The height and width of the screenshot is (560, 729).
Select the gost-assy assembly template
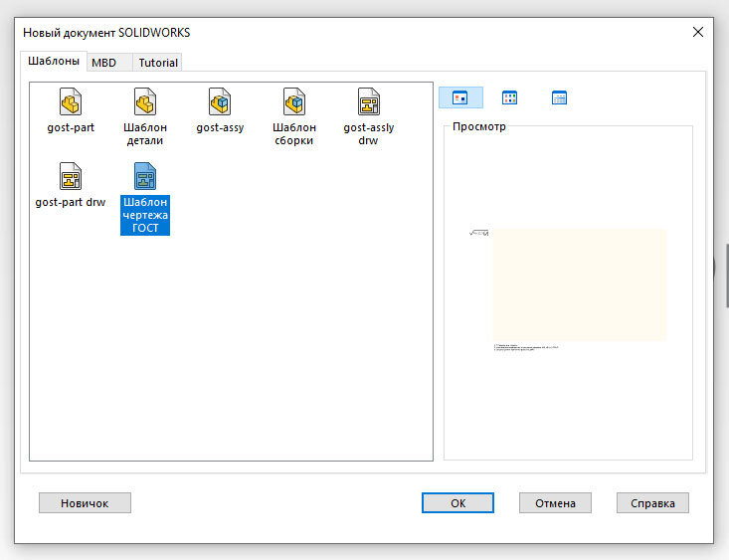coord(220,101)
